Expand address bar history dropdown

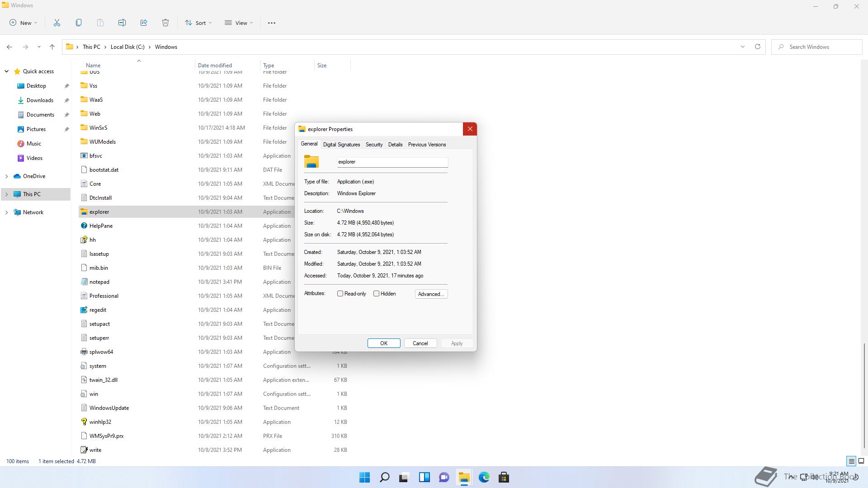click(x=742, y=47)
